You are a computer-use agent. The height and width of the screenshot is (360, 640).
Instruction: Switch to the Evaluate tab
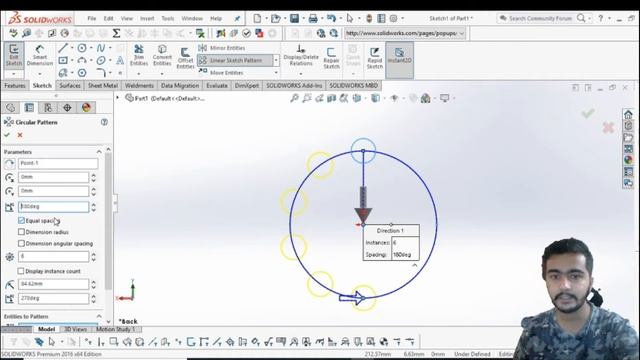point(217,85)
